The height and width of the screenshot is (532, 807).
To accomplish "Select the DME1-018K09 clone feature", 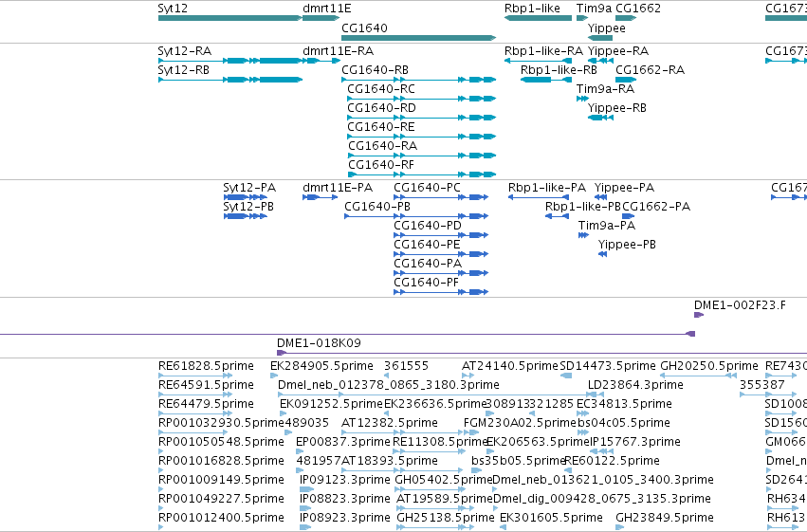I will tap(541, 353).
